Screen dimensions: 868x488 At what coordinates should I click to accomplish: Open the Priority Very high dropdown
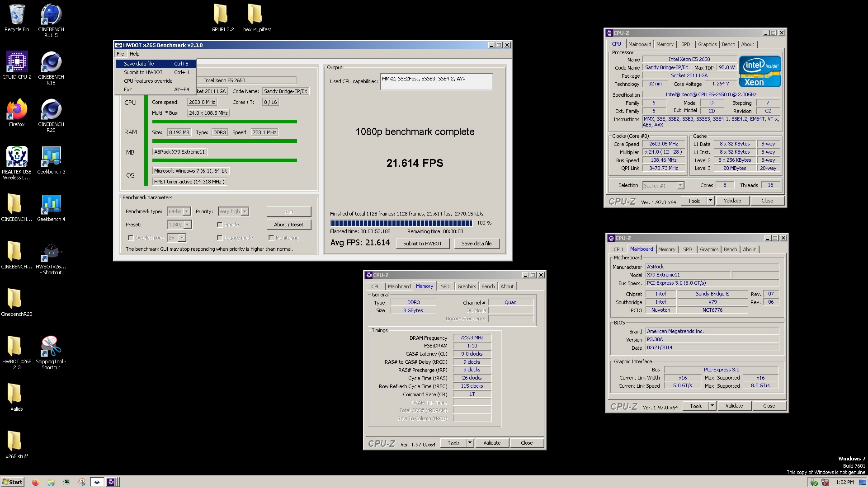(245, 211)
